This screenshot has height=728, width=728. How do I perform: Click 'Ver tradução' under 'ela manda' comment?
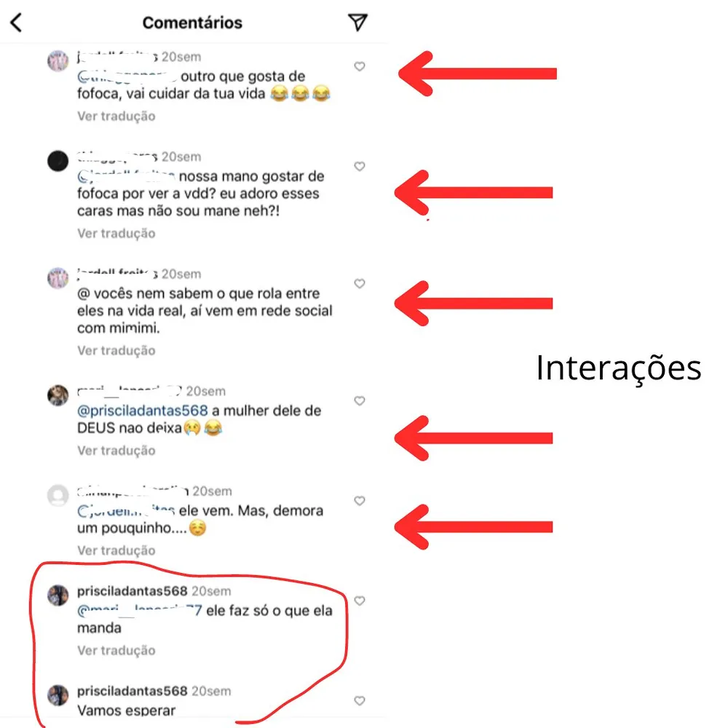(116, 650)
